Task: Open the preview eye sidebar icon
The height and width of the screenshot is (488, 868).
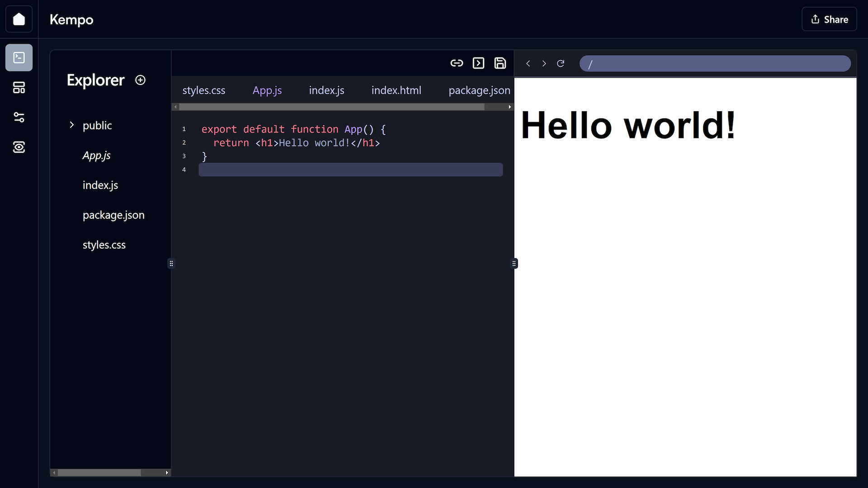Action: click(x=19, y=147)
